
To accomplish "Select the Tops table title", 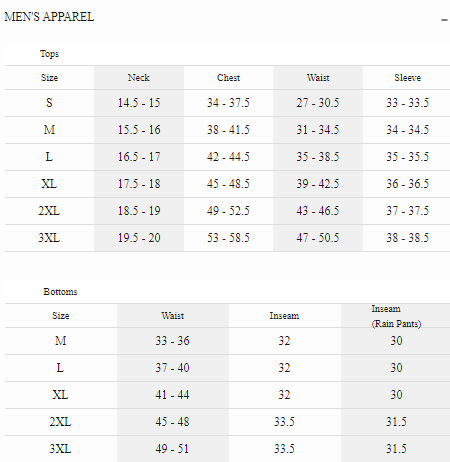I will tap(49, 54).
